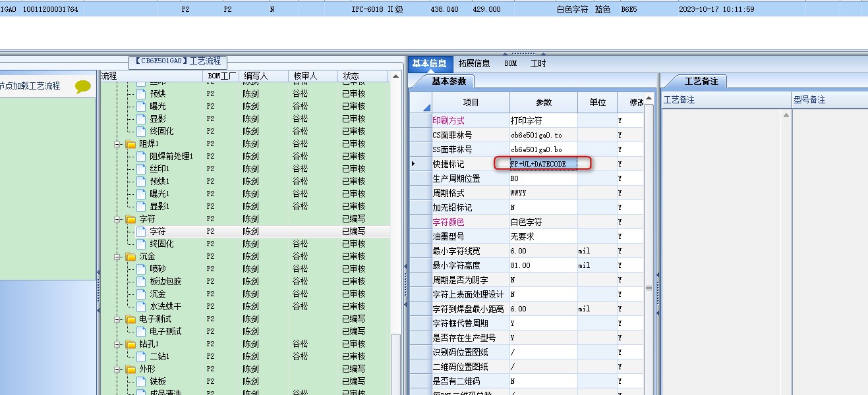Click the document icon beside 喷砂

140,269
